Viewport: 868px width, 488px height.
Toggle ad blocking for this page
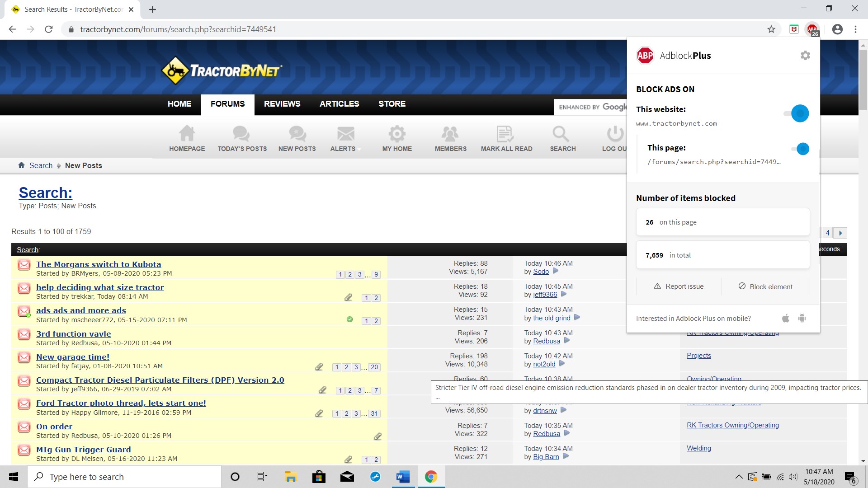pyautogui.click(x=800, y=149)
